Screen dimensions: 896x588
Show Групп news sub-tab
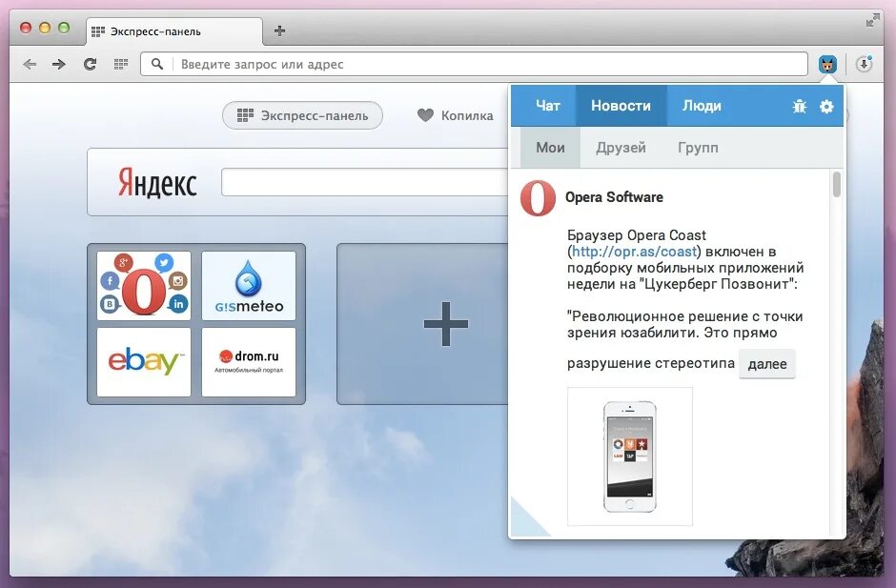point(698,148)
